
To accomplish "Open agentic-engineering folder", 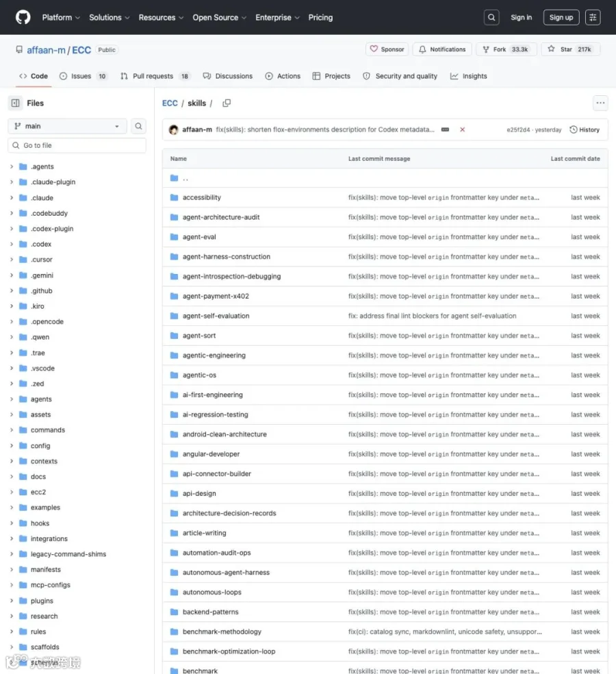I will (214, 355).
